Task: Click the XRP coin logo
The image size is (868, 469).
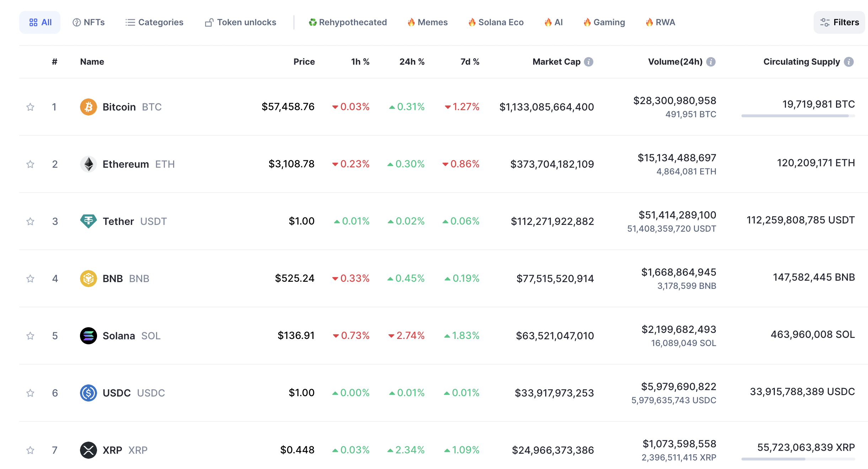Action: point(89,450)
